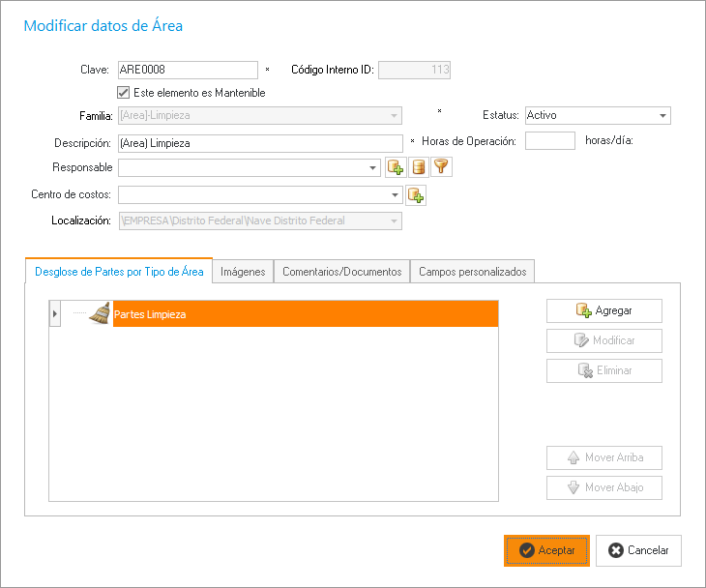Click the add Centro de costos icon
Screen dimensions: 706x588
[416, 195]
